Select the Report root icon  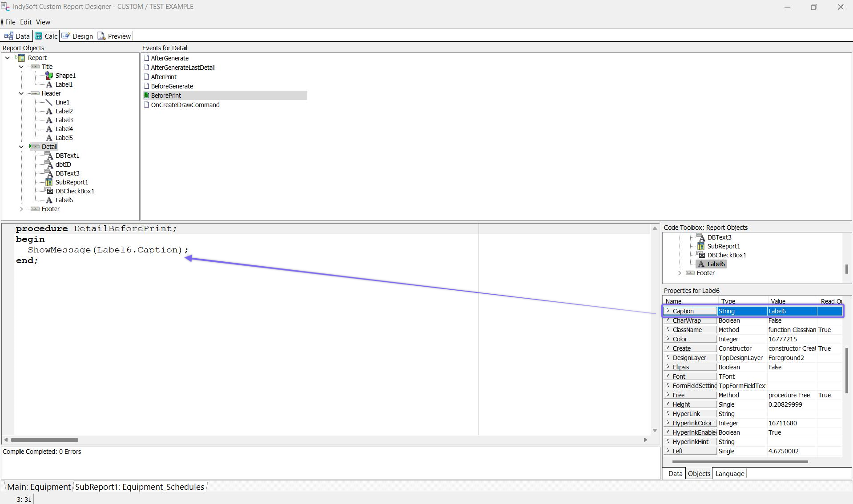coord(21,58)
